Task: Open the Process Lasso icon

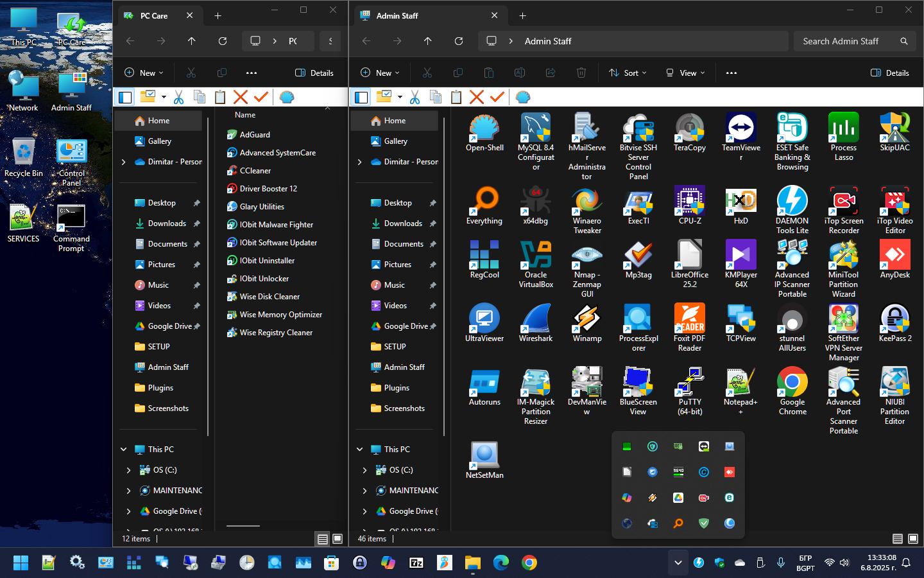Action: click(x=843, y=137)
